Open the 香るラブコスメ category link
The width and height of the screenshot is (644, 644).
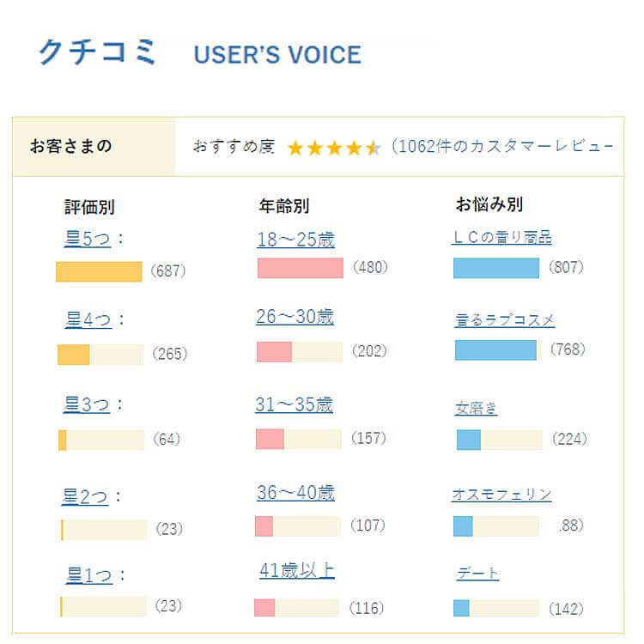click(x=505, y=320)
